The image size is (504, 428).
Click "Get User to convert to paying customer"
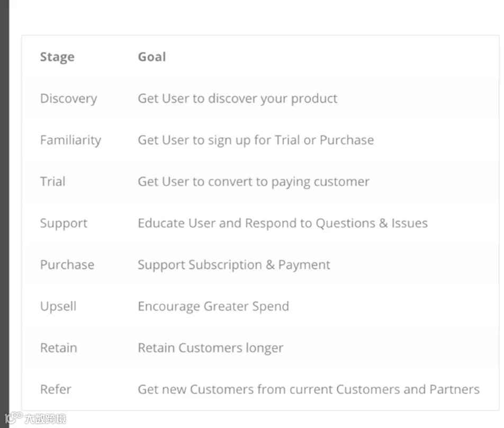click(x=254, y=182)
